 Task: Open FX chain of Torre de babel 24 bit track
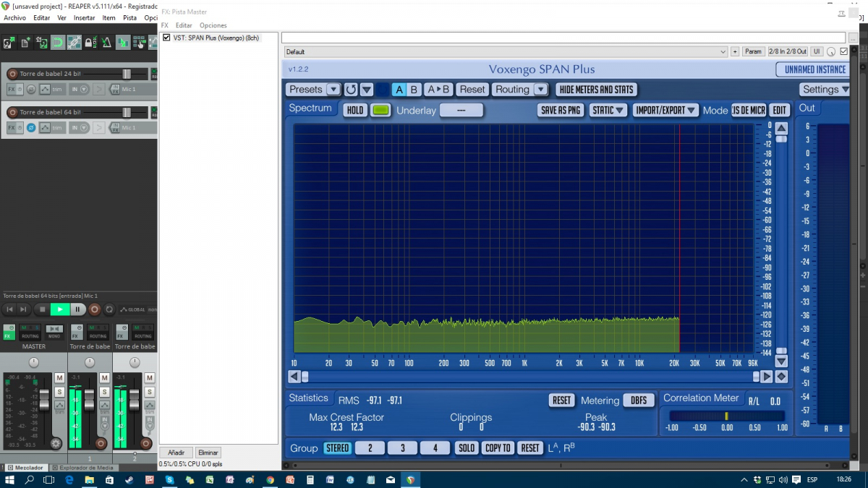12,89
